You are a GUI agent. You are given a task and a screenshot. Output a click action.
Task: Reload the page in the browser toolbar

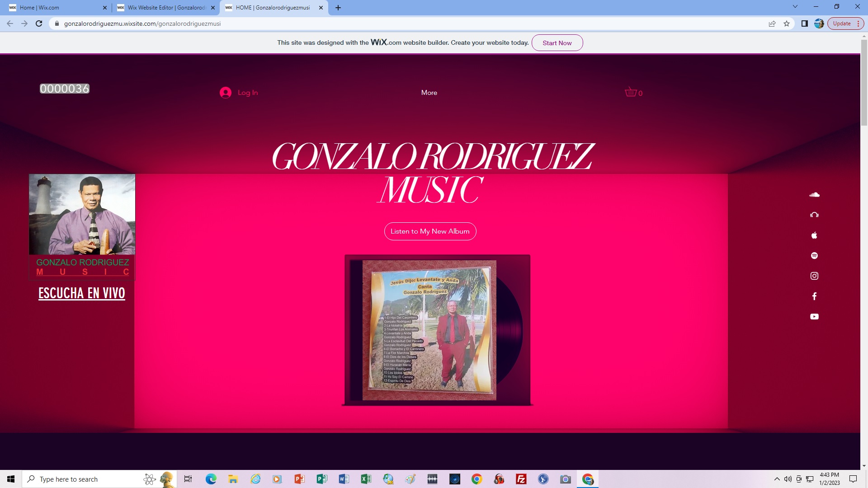click(x=39, y=23)
